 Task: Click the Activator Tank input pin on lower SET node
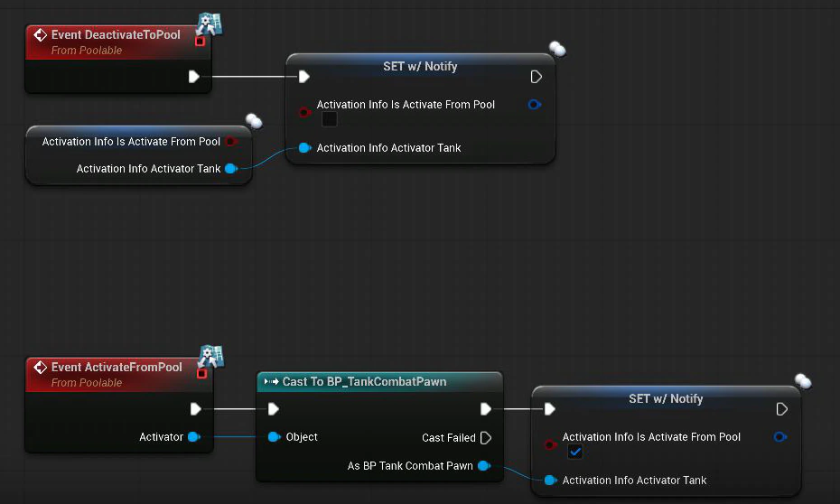click(550, 481)
